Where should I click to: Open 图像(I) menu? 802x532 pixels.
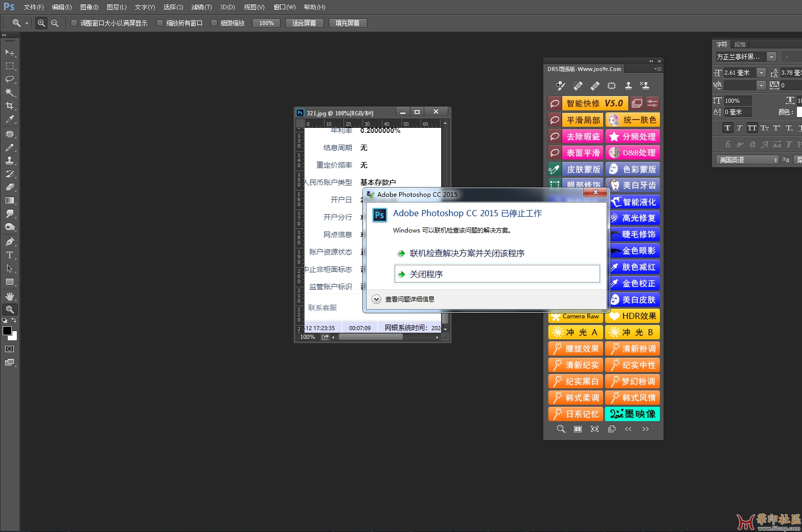[89, 7]
